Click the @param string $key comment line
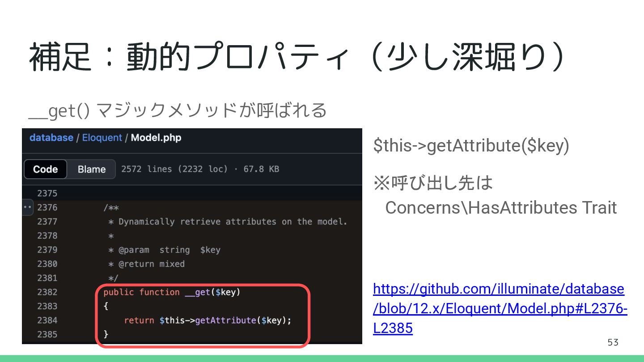Image resolution: width=644 pixels, height=362 pixels. point(165,250)
